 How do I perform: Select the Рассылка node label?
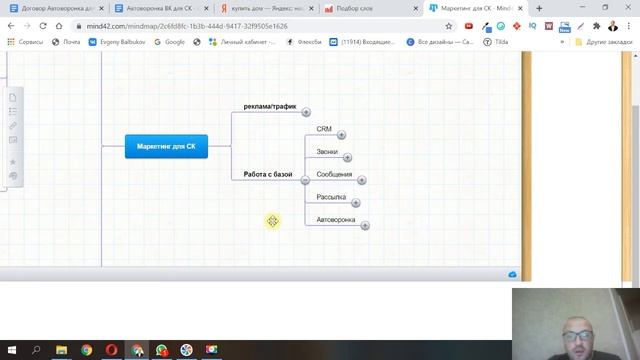coord(331,197)
